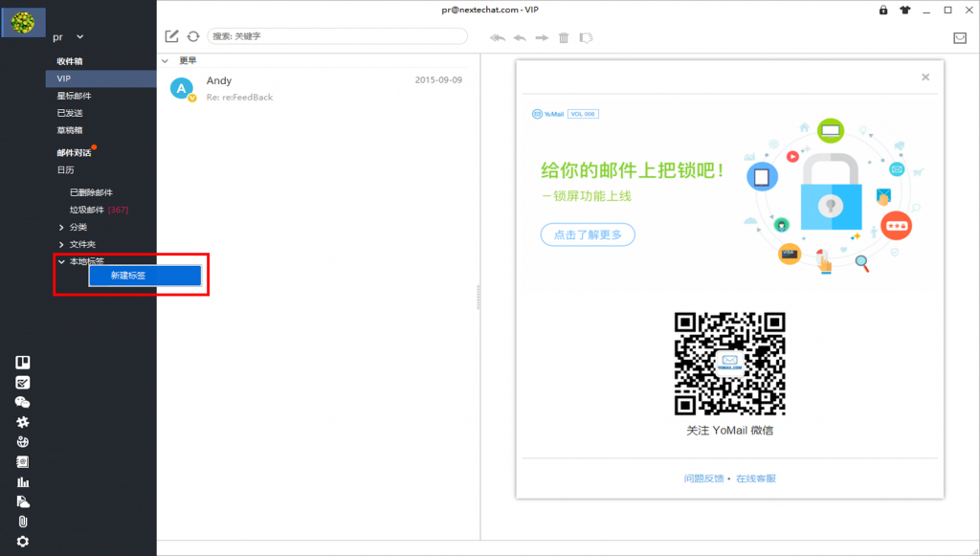The width and height of the screenshot is (980, 556).
Task: Open the statistics bar chart icon
Action: (23, 482)
